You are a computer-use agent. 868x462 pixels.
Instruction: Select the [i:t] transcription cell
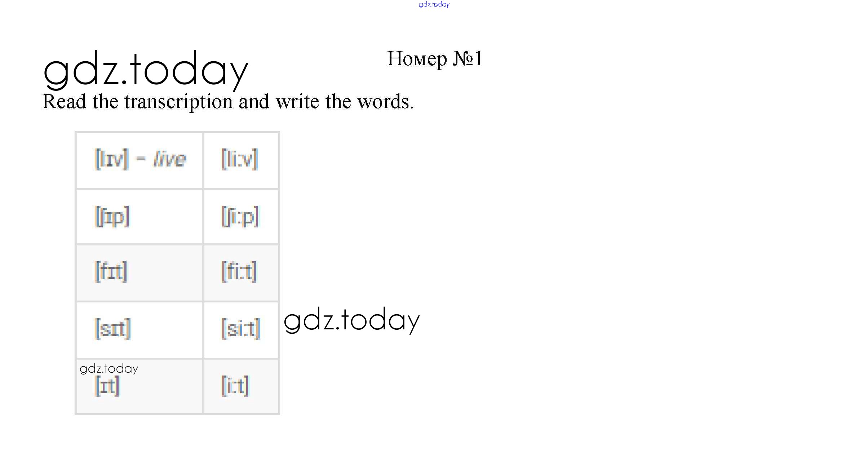pyautogui.click(x=235, y=386)
